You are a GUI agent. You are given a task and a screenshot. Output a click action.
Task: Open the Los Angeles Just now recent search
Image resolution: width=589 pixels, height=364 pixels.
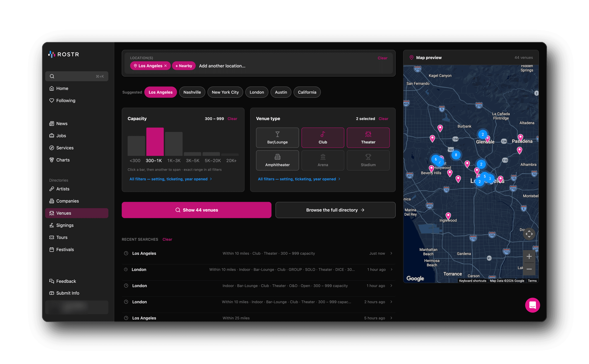258,253
